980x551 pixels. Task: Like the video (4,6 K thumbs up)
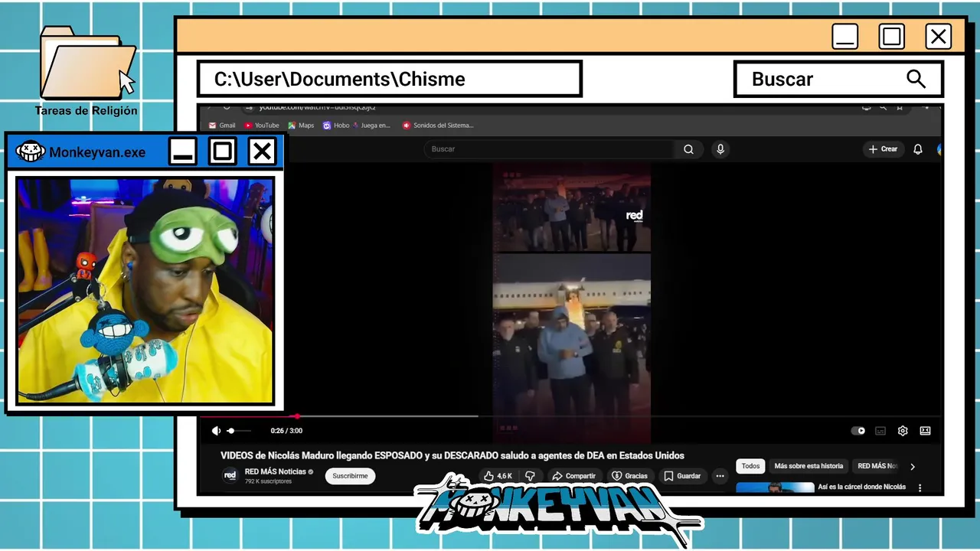click(x=498, y=476)
